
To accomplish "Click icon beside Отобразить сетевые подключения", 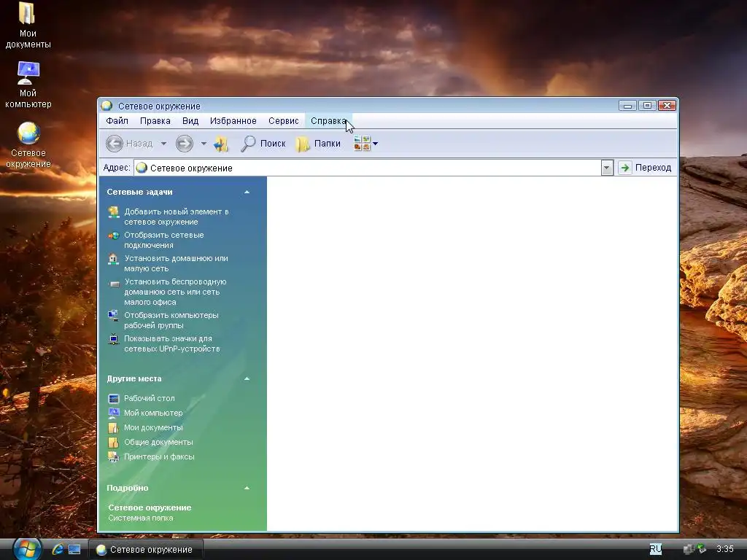I will 113,236.
